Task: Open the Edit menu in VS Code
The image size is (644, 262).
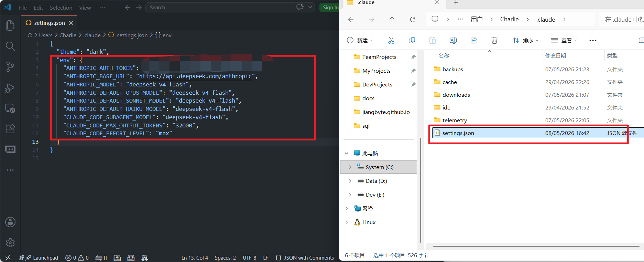Action: (38, 8)
